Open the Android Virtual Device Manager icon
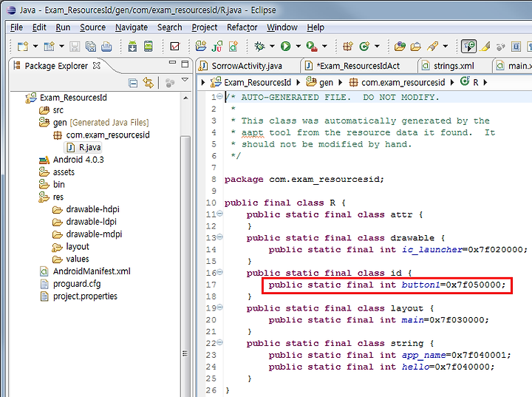The height and width of the screenshot is (397, 532). 149,46
